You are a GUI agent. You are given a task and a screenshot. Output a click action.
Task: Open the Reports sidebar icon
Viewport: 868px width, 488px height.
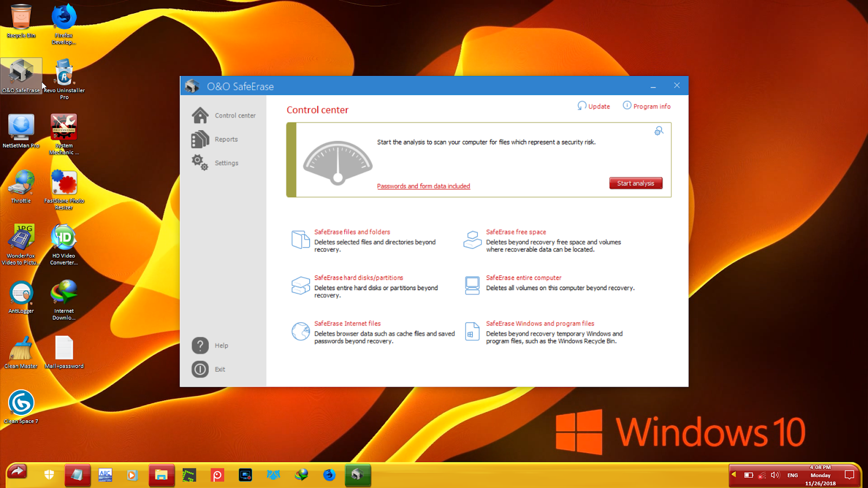pos(200,139)
